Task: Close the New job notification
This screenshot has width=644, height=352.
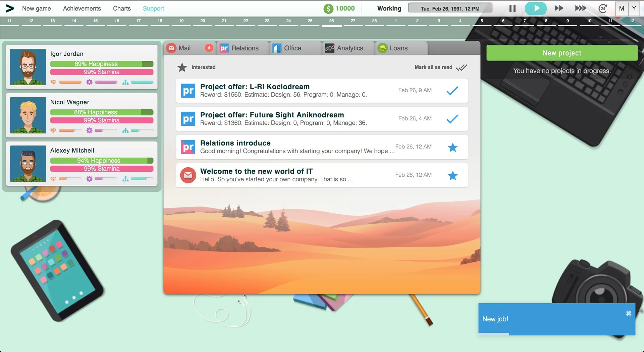Action: [x=629, y=313]
